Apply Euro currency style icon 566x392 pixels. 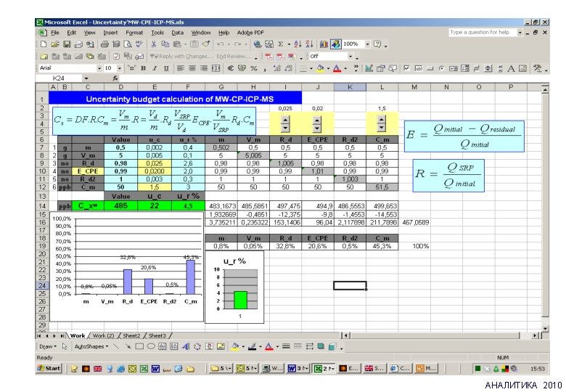coord(231,68)
